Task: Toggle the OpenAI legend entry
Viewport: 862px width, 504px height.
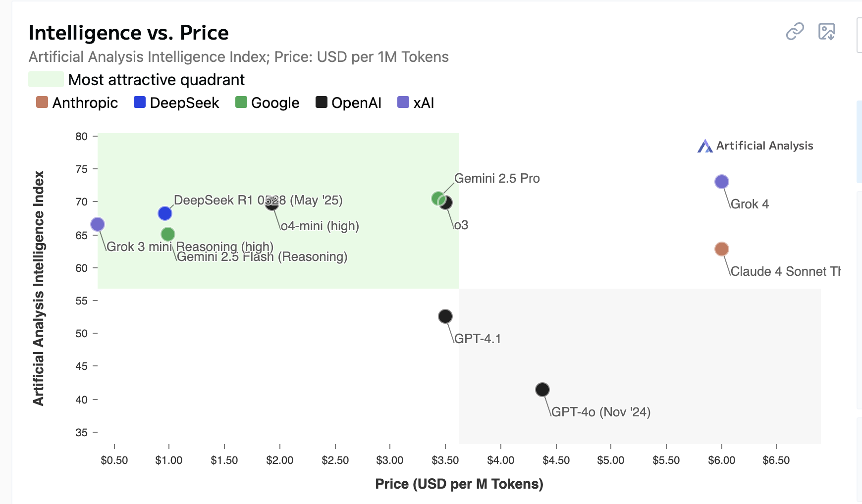Action: 349,103
